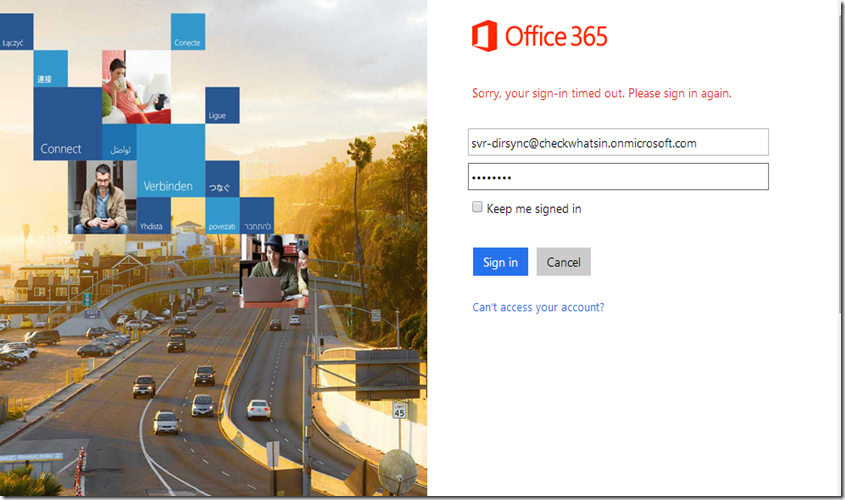
Task: Click the Keep me signed in label
Action: point(534,209)
